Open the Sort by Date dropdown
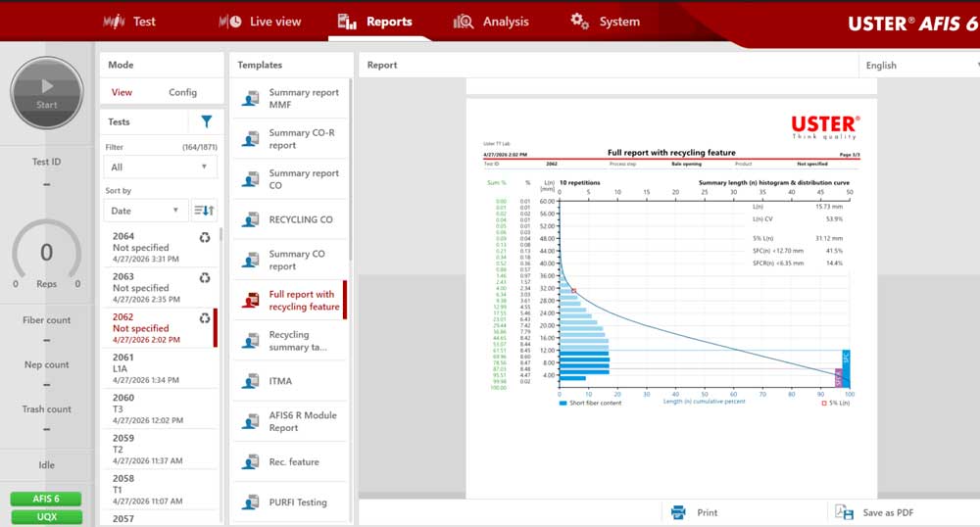 pos(145,211)
